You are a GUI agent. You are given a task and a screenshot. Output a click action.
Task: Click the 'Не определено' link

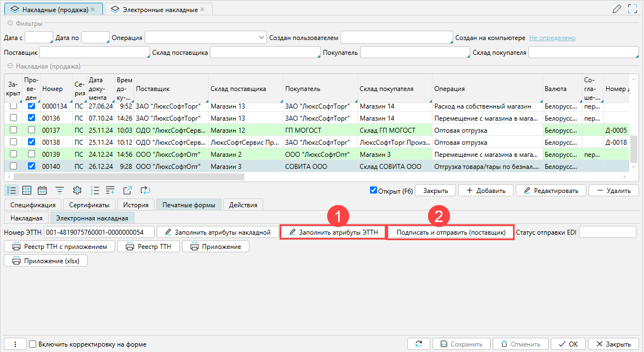pyautogui.click(x=552, y=38)
